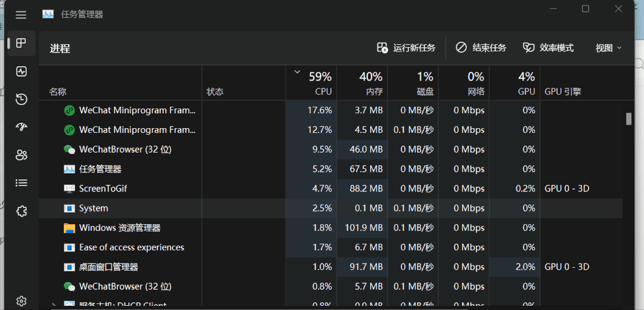Click the 结束任务 button
The image size is (644, 310).
tap(481, 48)
